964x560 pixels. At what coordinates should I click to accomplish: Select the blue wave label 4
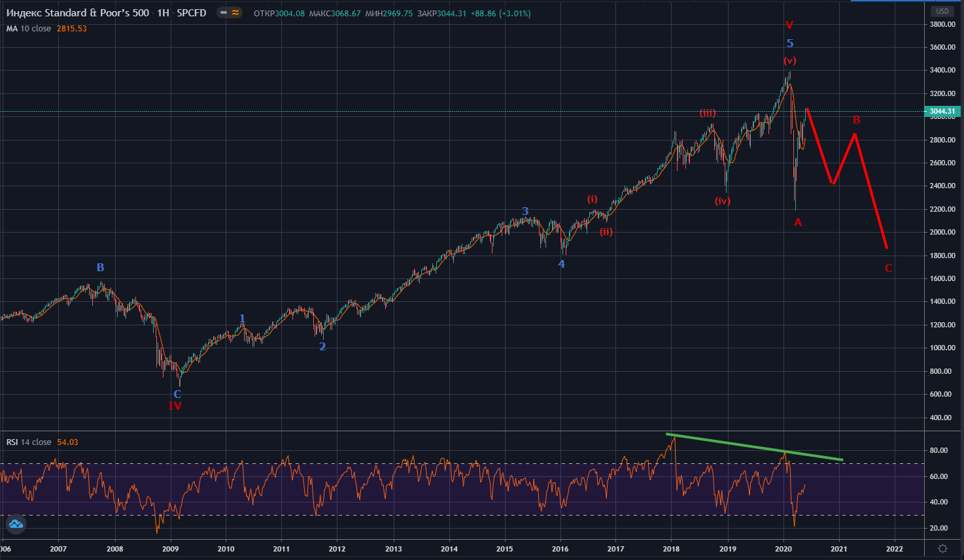click(x=561, y=264)
